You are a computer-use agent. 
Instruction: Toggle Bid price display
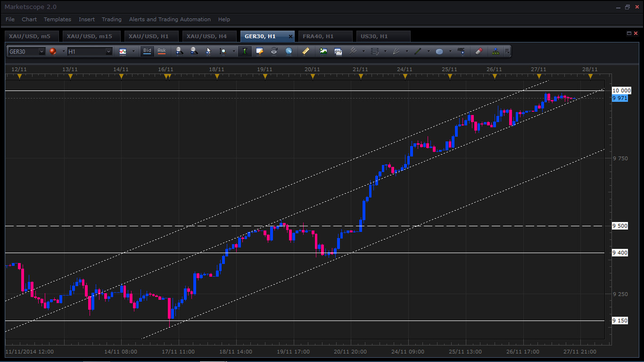[147, 51]
